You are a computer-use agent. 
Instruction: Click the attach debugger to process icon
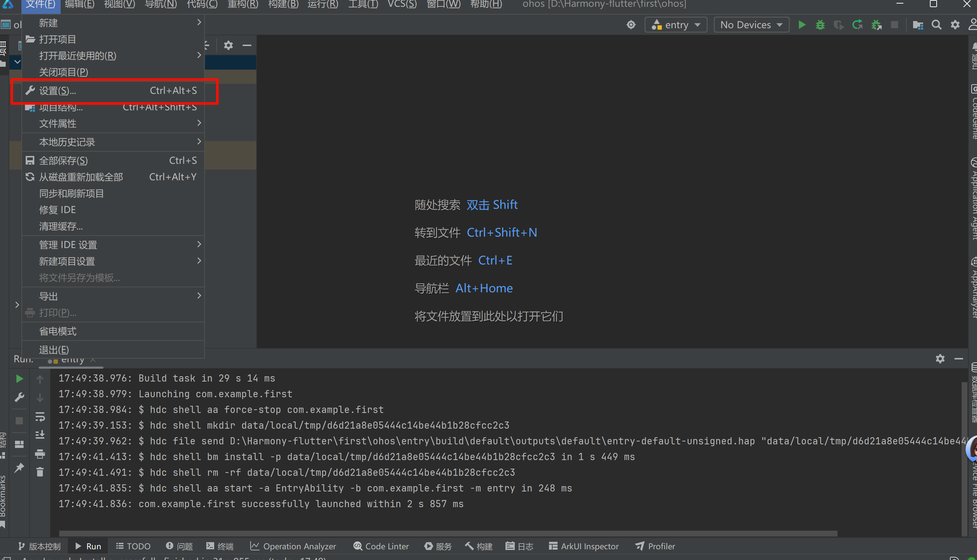point(876,25)
